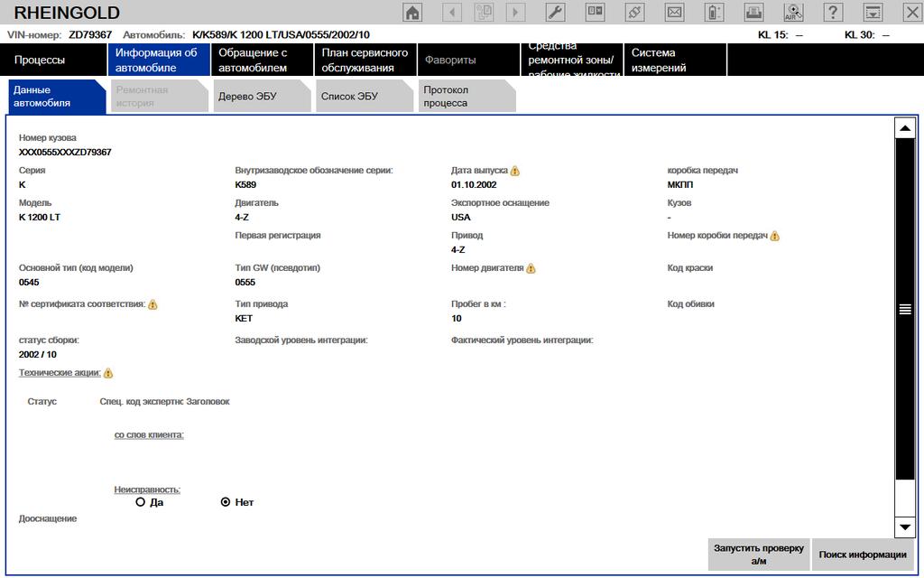Click the Поиск информации button
The width and height of the screenshot is (924, 578).
point(863,555)
